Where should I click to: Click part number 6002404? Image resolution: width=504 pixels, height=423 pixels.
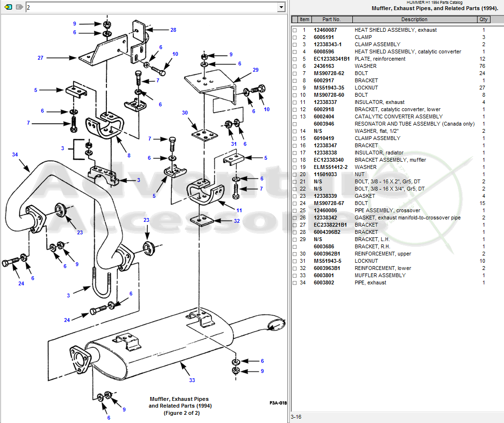coord(323,116)
